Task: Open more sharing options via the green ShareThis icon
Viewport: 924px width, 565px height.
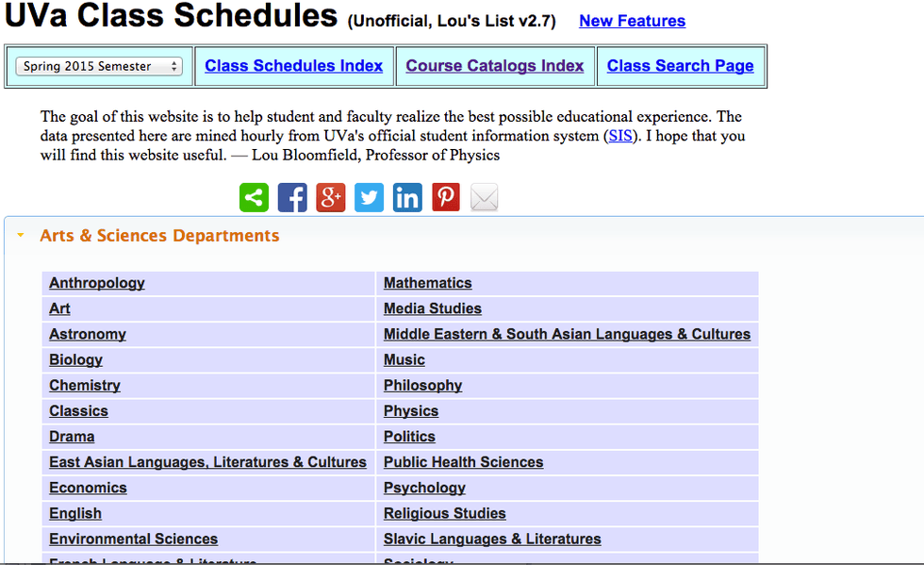Action: [x=254, y=197]
